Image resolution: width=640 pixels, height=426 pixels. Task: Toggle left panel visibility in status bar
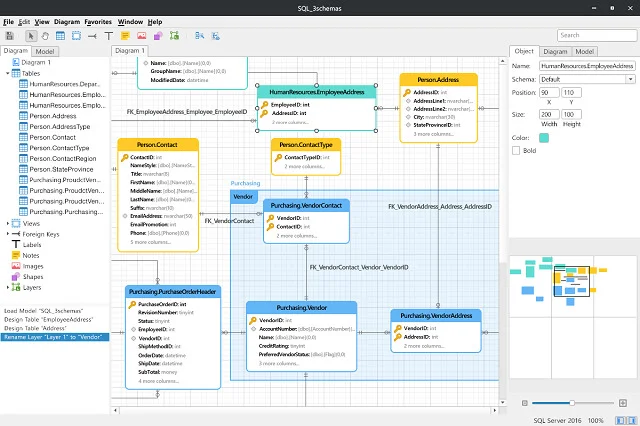pyautogui.click(x=620, y=420)
